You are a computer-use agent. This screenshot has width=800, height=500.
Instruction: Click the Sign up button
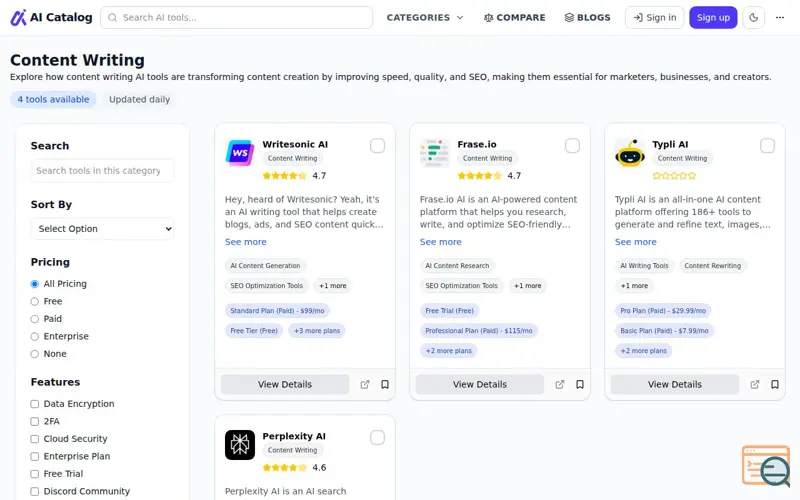tap(713, 17)
